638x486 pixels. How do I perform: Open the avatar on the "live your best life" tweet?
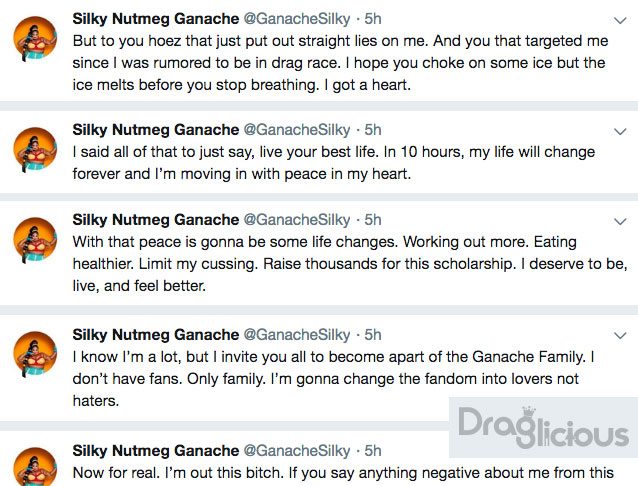pyautogui.click(x=35, y=149)
